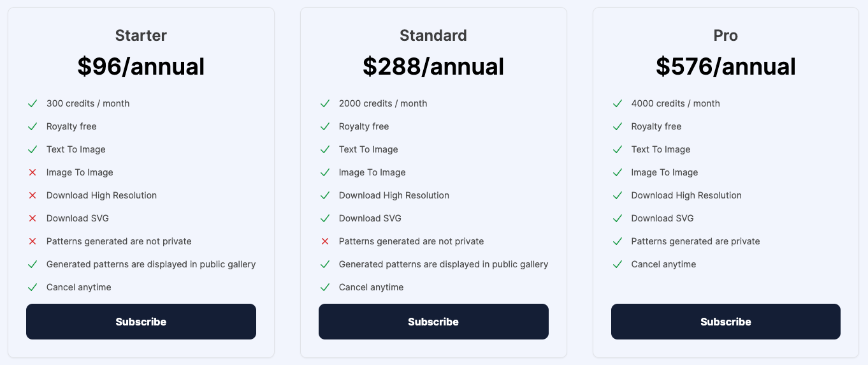
Task: Click green check beside 4000 credits / month
Action: click(617, 103)
